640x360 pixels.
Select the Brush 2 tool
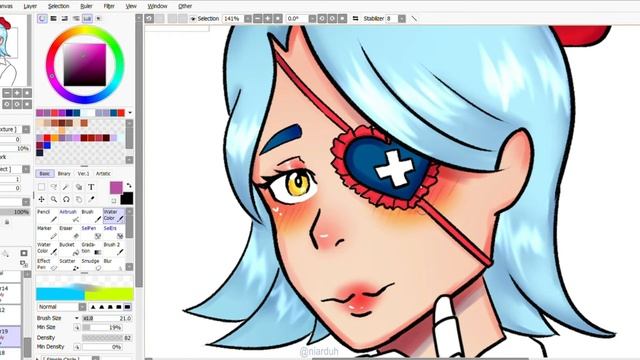click(113, 249)
